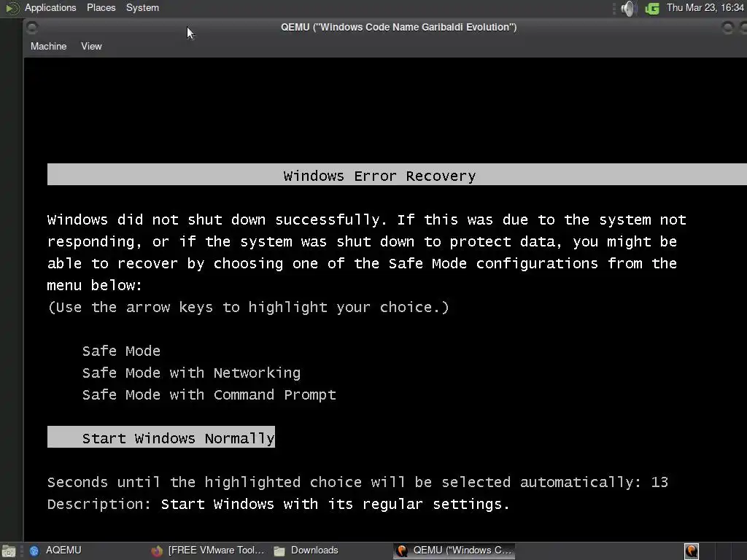This screenshot has height=560, width=747.
Task: Select the plain Safe Mode boot option
Action: pyautogui.click(x=122, y=351)
